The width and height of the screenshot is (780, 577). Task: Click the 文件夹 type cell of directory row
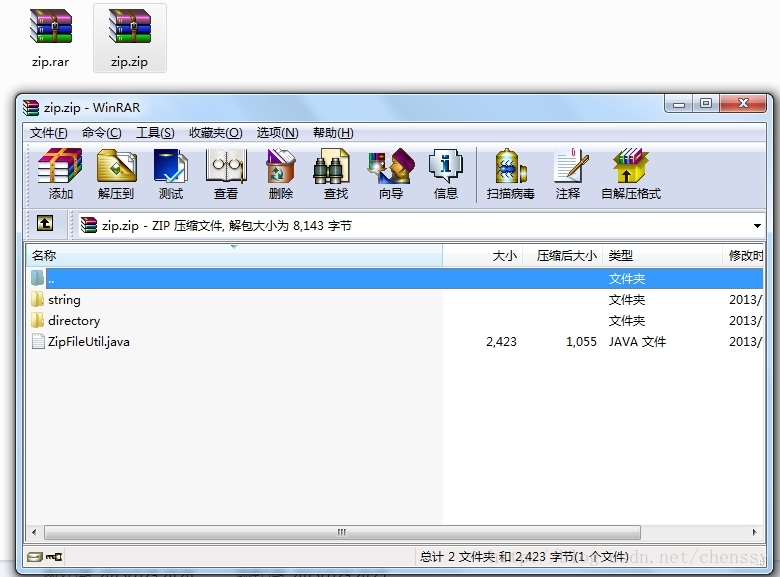pos(627,321)
